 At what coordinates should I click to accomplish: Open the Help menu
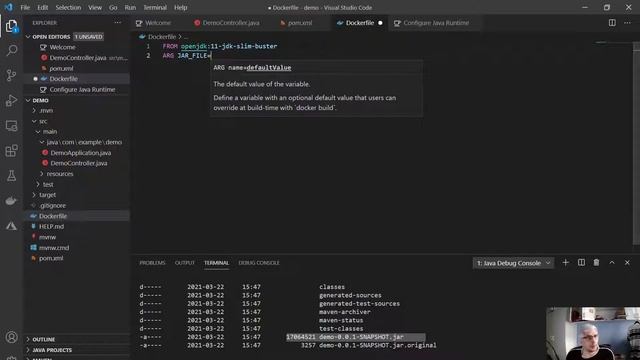pyautogui.click(x=180, y=7)
